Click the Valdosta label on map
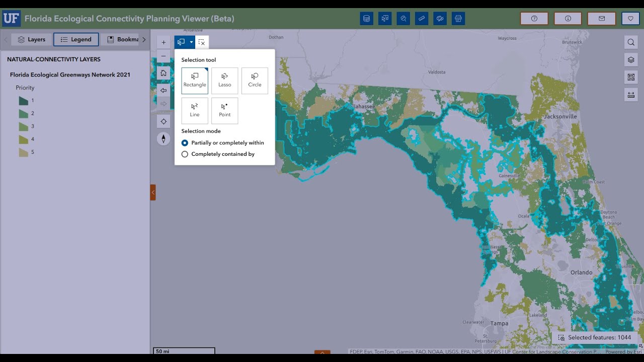Image resolution: width=644 pixels, height=362 pixels. [436, 72]
